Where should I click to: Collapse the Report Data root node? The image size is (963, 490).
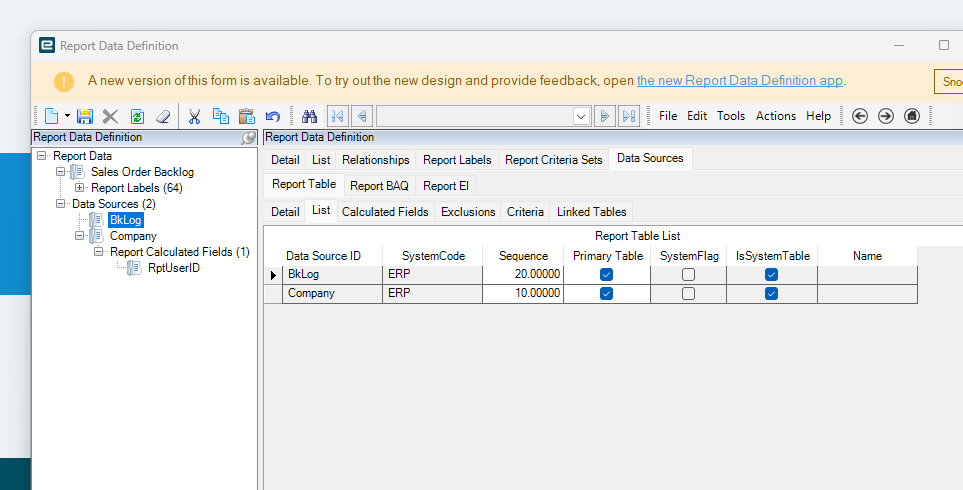pyautogui.click(x=42, y=156)
